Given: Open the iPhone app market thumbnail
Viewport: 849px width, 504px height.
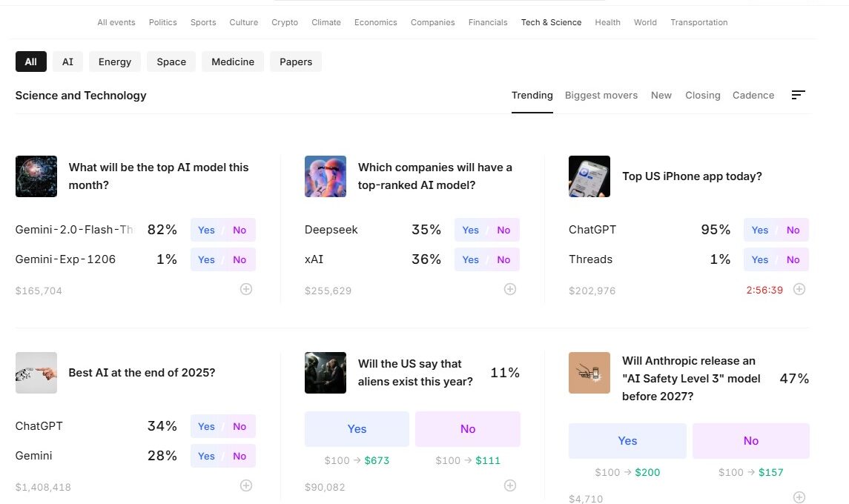Looking at the screenshot, I should [589, 176].
